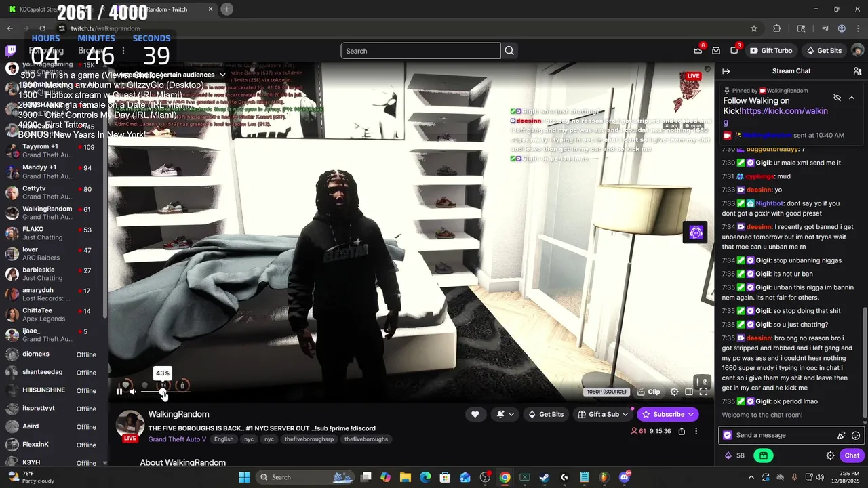The height and width of the screenshot is (488, 868).
Task: Open the Subscribe dropdown
Action: coord(667,414)
